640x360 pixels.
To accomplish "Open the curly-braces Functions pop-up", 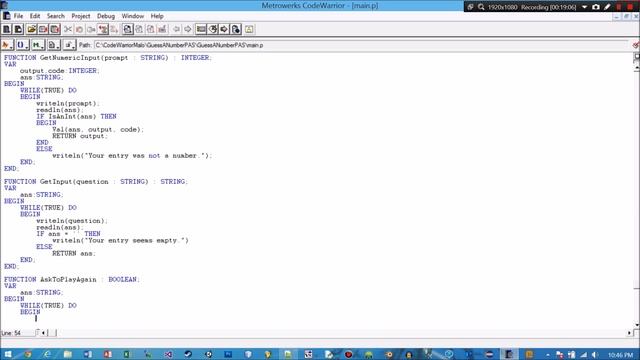I will click(22, 45).
